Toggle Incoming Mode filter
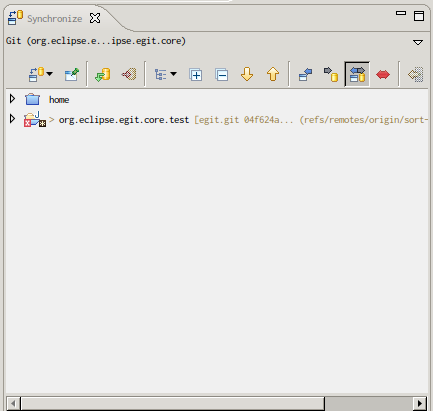The height and width of the screenshot is (411, 433). click(305, 74)
